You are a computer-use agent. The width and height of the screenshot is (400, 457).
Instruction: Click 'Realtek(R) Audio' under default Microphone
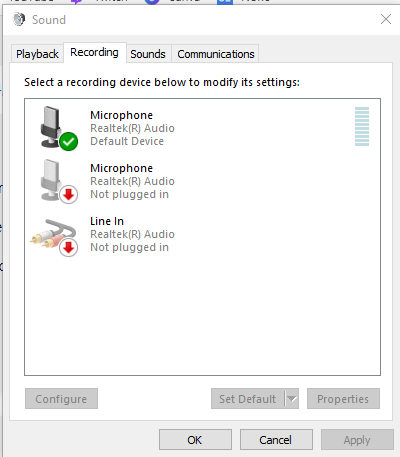pos(132,128)
